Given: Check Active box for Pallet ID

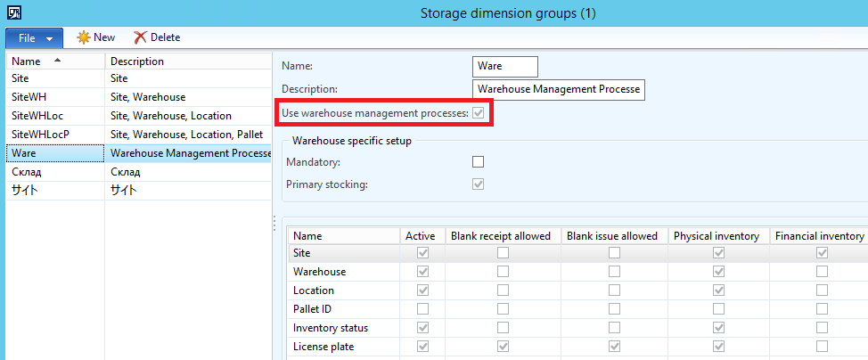Looking at the screenshot, I should point(422,309).
